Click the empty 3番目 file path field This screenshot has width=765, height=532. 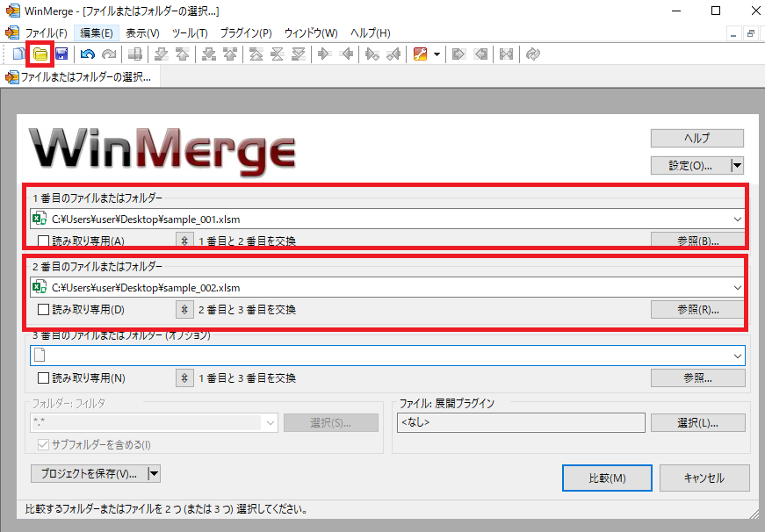point(387,356)
